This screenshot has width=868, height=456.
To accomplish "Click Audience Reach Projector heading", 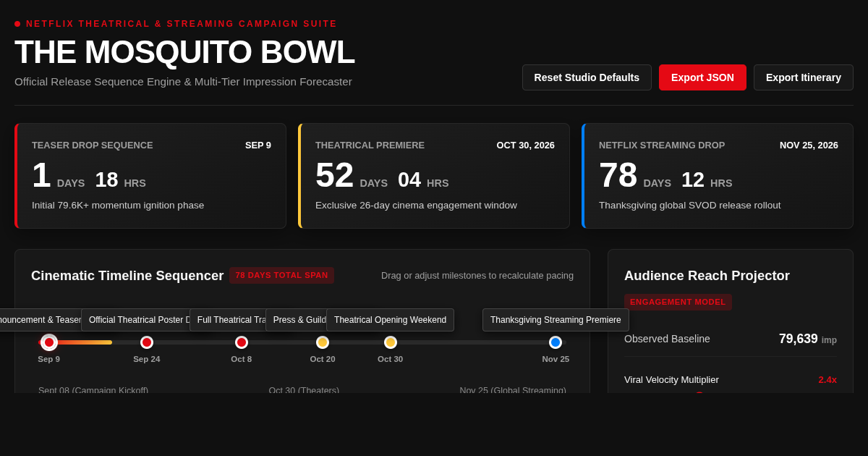I will (707, 276).
